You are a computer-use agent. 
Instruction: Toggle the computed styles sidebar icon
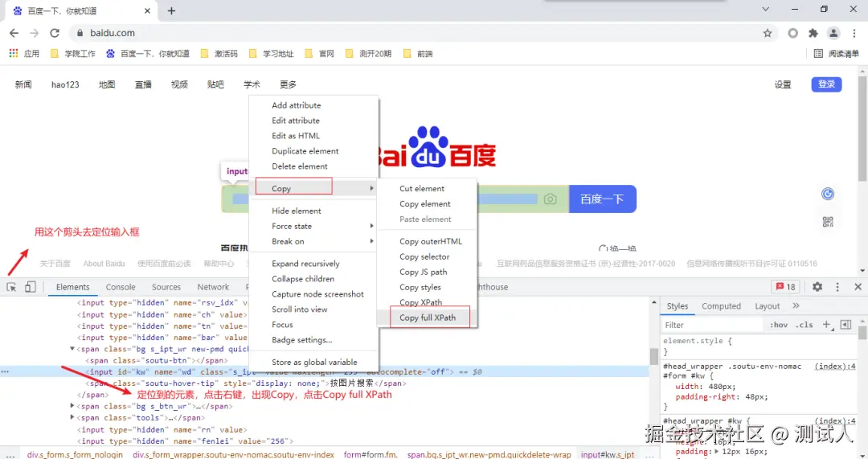[845, 325]
